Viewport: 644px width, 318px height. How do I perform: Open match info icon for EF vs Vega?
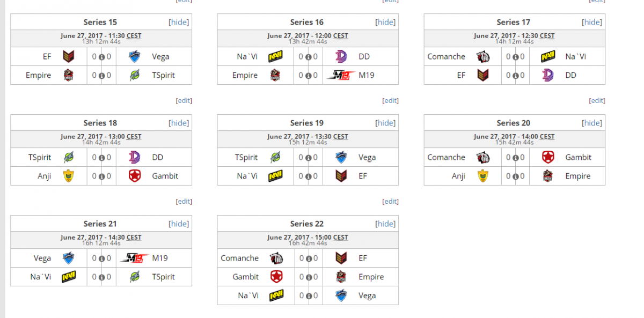click(x=101, y=57)
